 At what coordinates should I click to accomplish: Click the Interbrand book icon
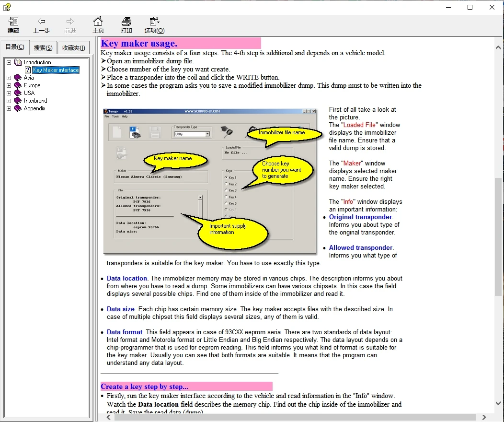coord(18,101)
